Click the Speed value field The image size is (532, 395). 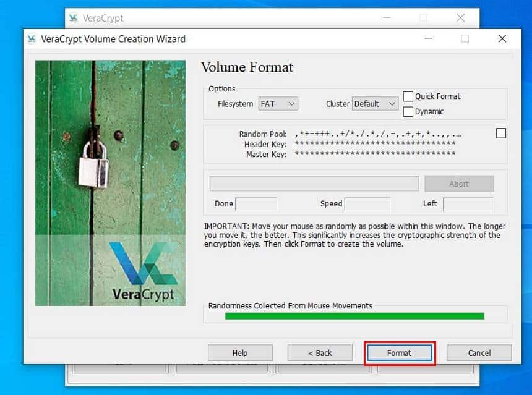[x=367, y=204]
